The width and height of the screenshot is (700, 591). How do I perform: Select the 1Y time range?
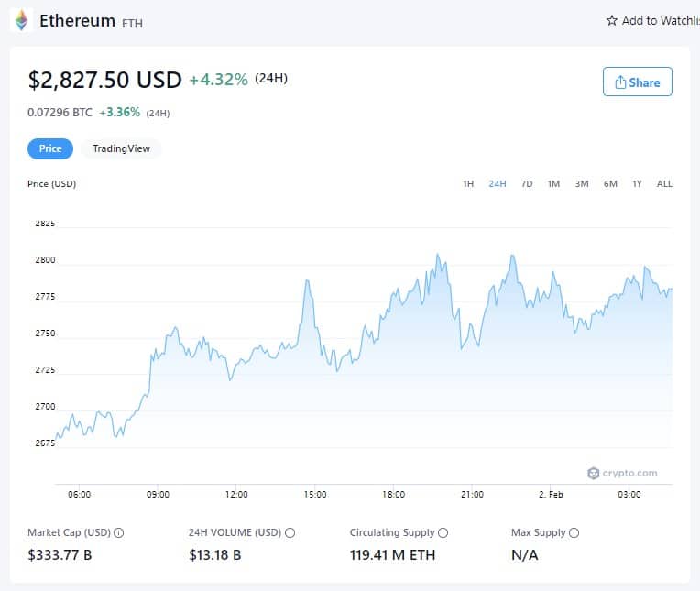point(637,184)
